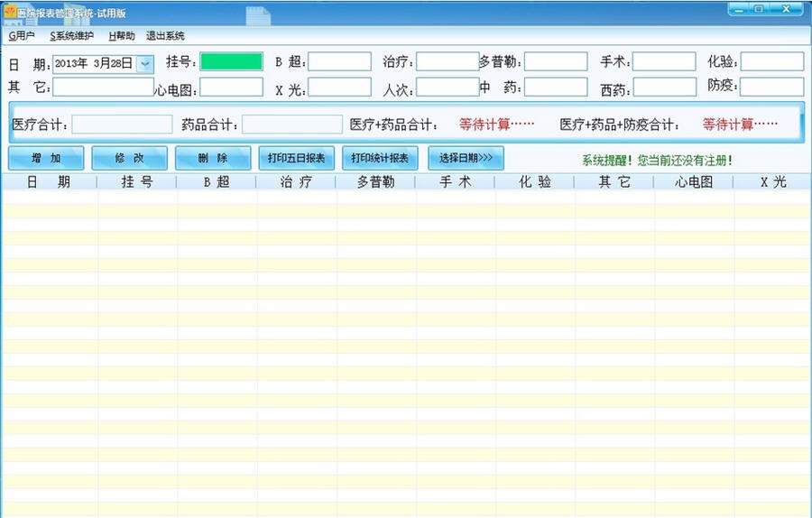Click the 药品合计 total field
812x518 pixels.
tap(292, 125)
